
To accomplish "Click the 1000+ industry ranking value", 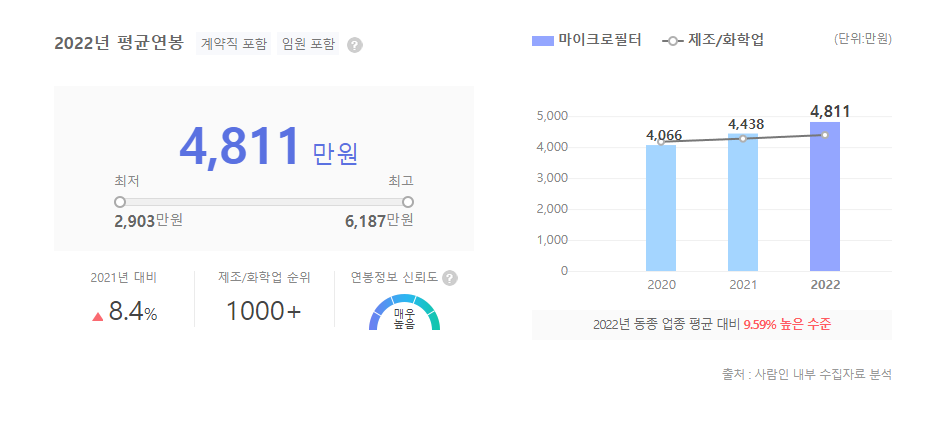I will pyautogui.click(x=264, y=312).
